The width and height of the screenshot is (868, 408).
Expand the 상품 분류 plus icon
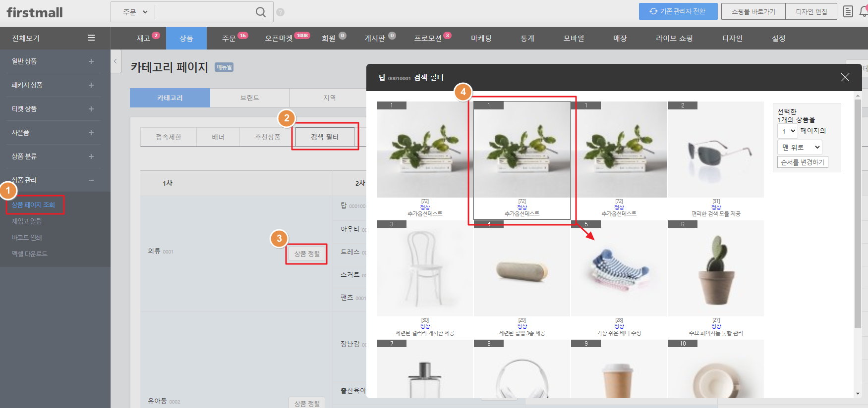91,156
